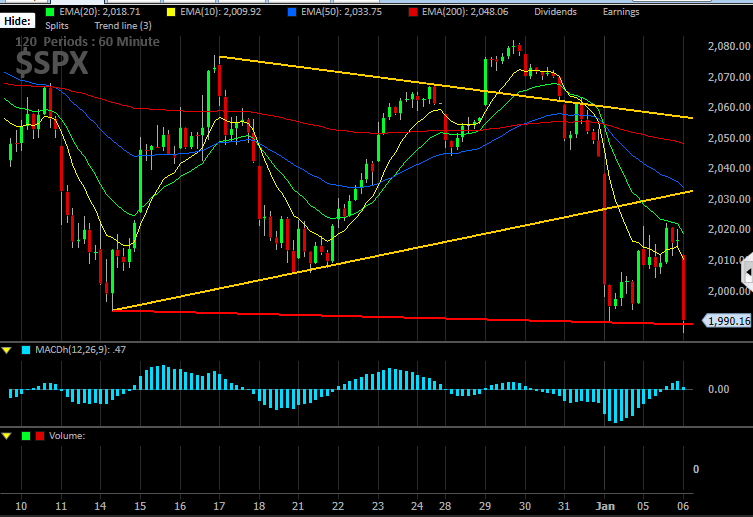This screenshot has height=517, width=753.
Task: Click the 29 date label on time axis
Action: coord(485,506)
